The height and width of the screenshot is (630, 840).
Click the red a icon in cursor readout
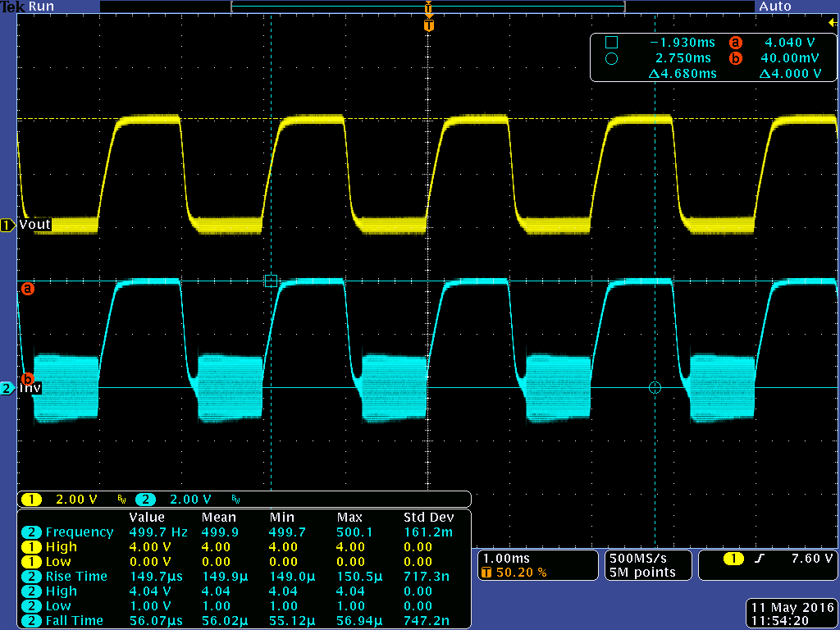(x=736, y=43)
